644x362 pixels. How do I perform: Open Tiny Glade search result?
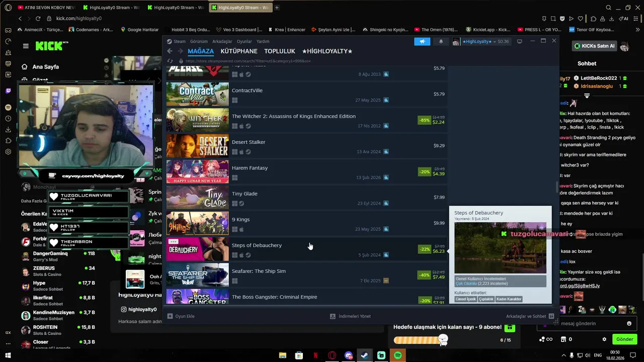(306, 198)
